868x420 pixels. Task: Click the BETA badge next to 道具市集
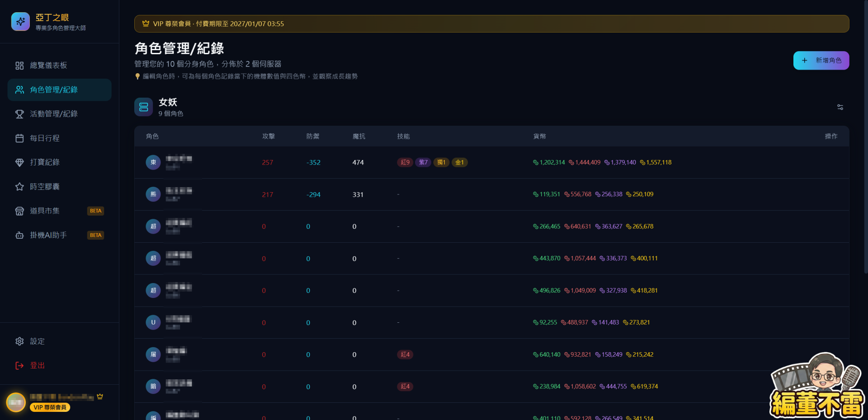[x=95, y=211]
